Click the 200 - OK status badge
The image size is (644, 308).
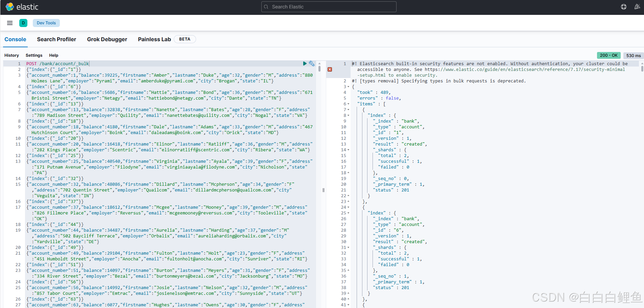point(608,55)
